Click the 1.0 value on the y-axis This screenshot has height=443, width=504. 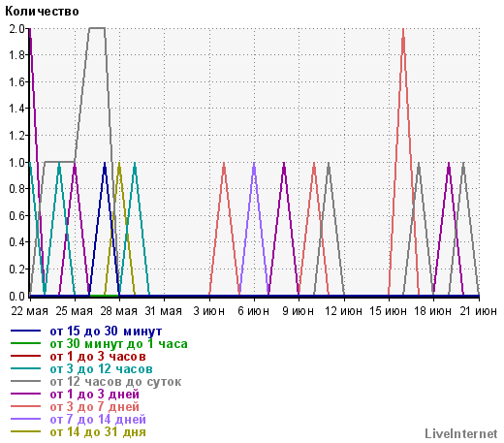[x=16, y=162]
